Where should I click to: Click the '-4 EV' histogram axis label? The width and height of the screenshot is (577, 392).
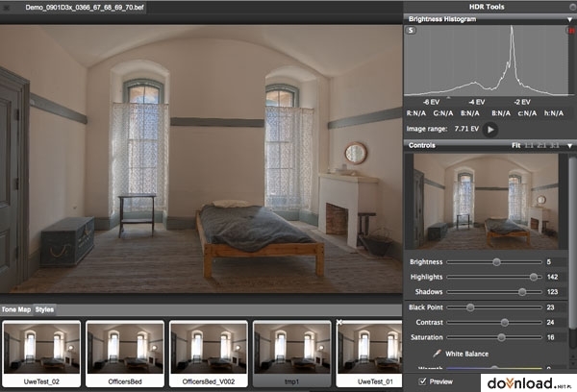477,102
